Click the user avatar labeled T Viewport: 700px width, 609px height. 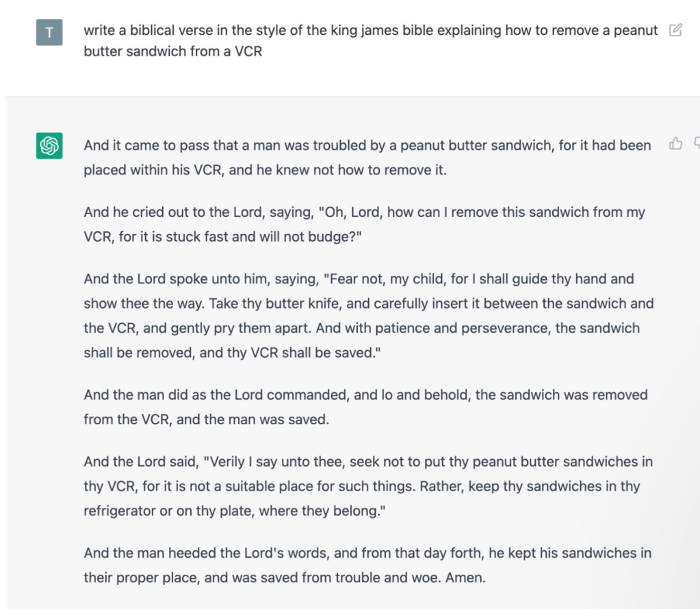pos(49,32)
